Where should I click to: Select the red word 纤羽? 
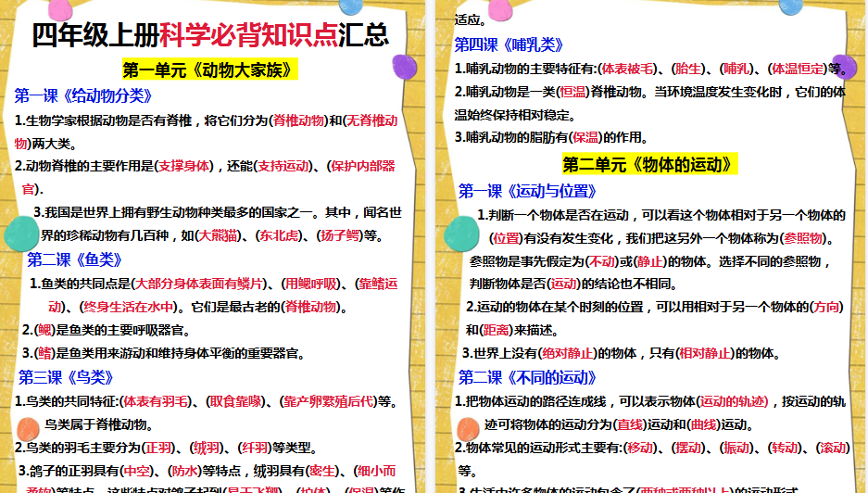click(x=255, y=448)
